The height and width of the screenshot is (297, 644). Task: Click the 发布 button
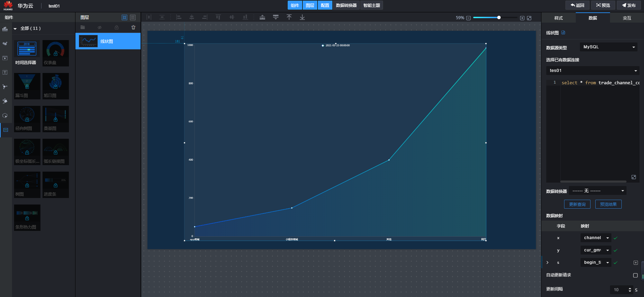tap(629, 5)
